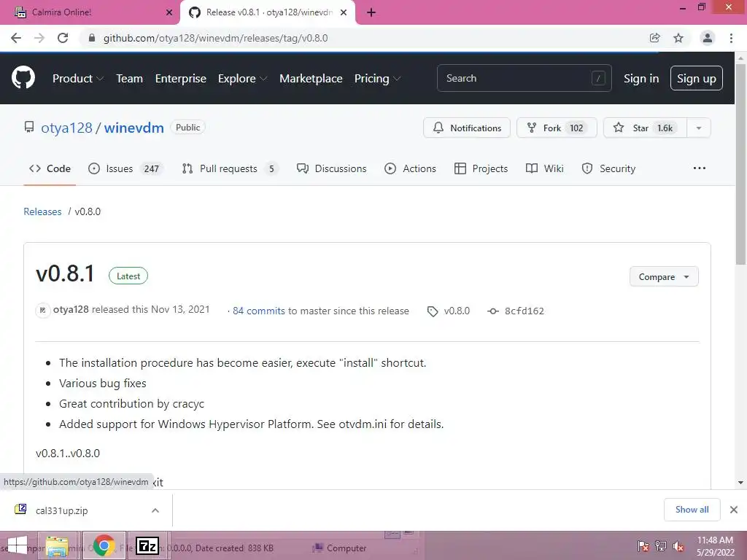Click the otya128 release author name
This screenshot has width=747, height=560.
click(x=71, y=309)
